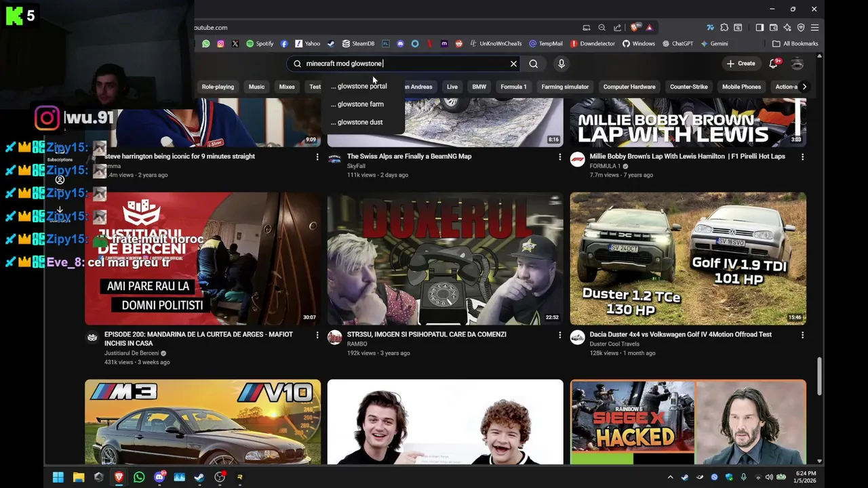The height and width of the screenshot is (488, 868).
Task: Click the Create button
Action: click(x=741, y=64)
